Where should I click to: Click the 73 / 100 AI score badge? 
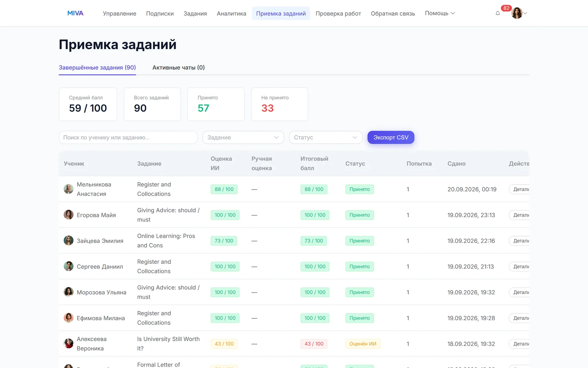pos(224,241)
